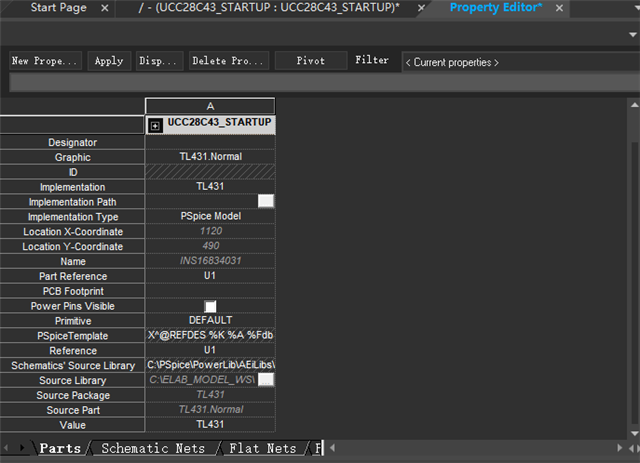Click the Value cell TL431
Screen dimensions: 640x463
(x=210, y=424)
